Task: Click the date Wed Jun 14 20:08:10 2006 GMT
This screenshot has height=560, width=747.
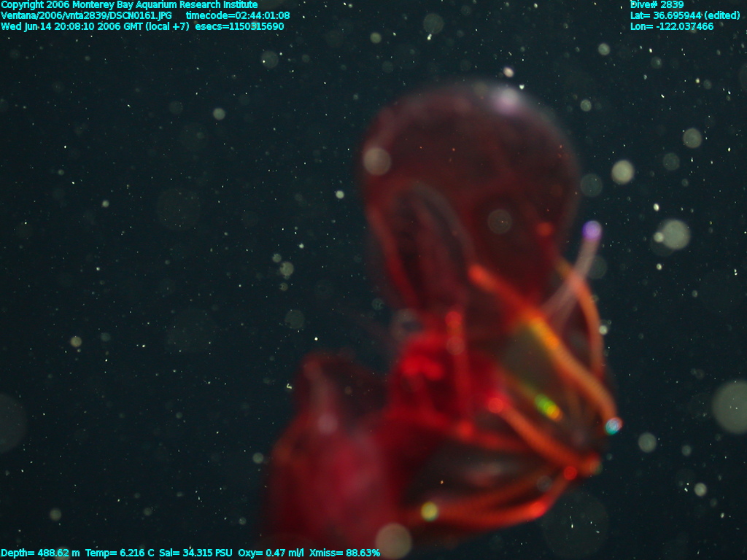Action: (x=70, y=27)
